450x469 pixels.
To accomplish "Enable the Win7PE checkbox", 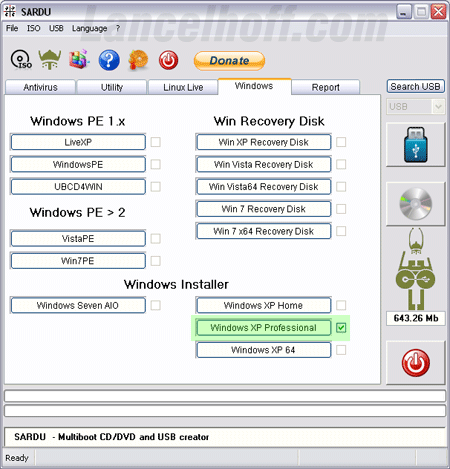I will tap(156, 261).
